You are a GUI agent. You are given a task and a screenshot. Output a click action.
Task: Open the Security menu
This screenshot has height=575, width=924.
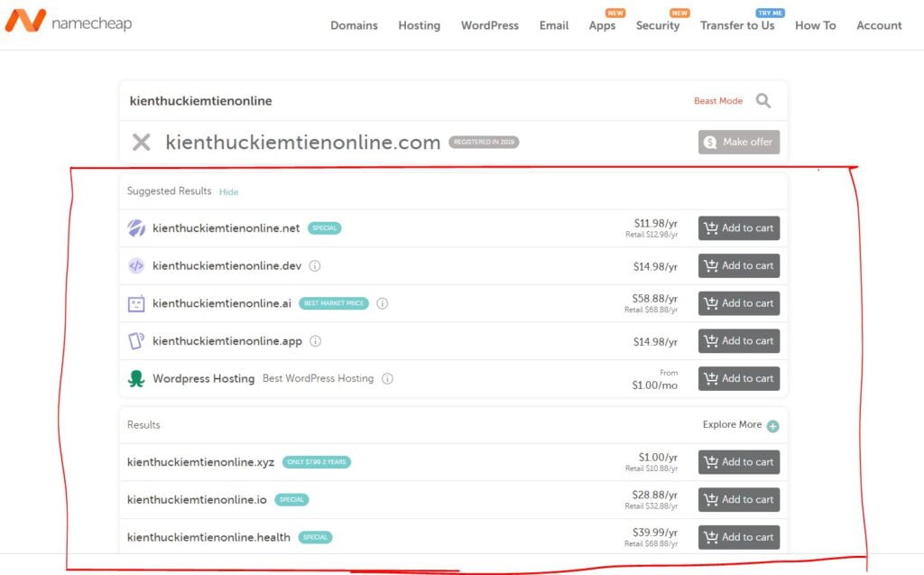coord(658,25)
